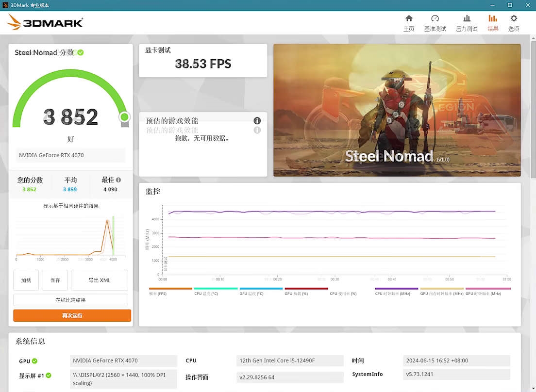Click green check beside 显示屏 #1
This screenshot has width=536, height=392.
[x=49, y=376]
